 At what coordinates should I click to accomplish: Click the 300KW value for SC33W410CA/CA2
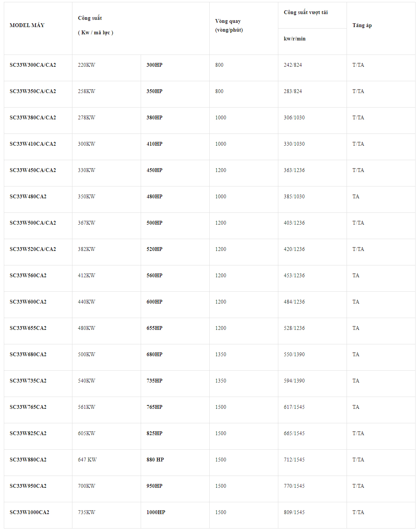(x=87, y=144)
